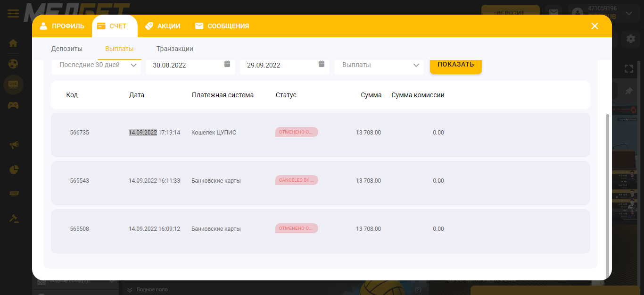Open the pie chart statistics icon

[14, 169]
